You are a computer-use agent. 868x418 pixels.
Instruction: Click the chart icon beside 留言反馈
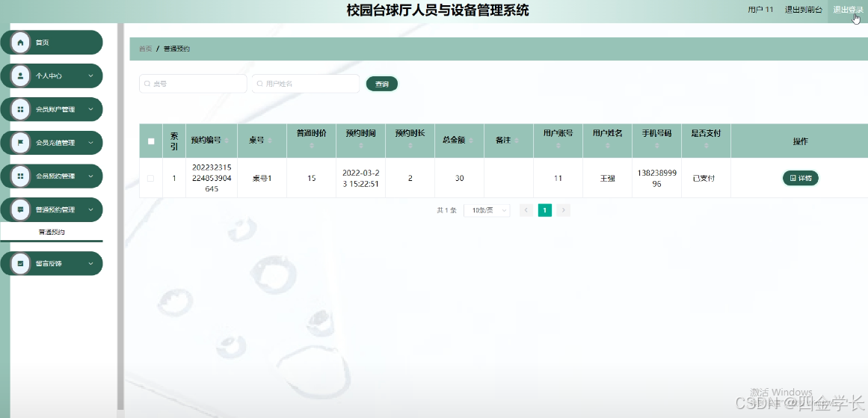[20, 263]
